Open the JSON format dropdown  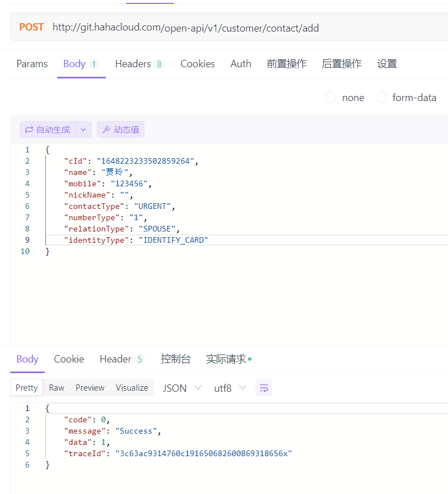(x=182, y=388)
